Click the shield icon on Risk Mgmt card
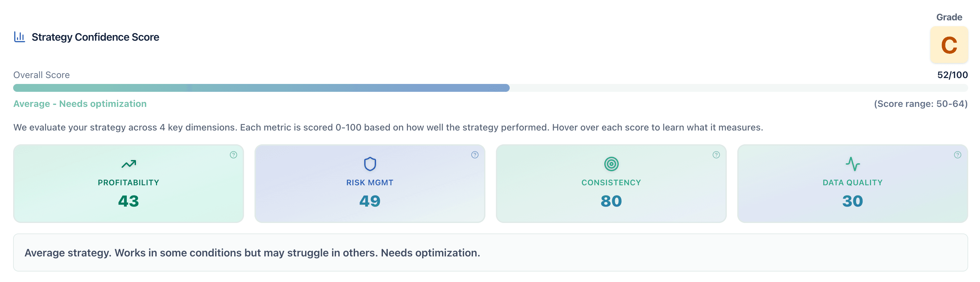The width and height of the screenshot is (980, 282). coord(369,164)
